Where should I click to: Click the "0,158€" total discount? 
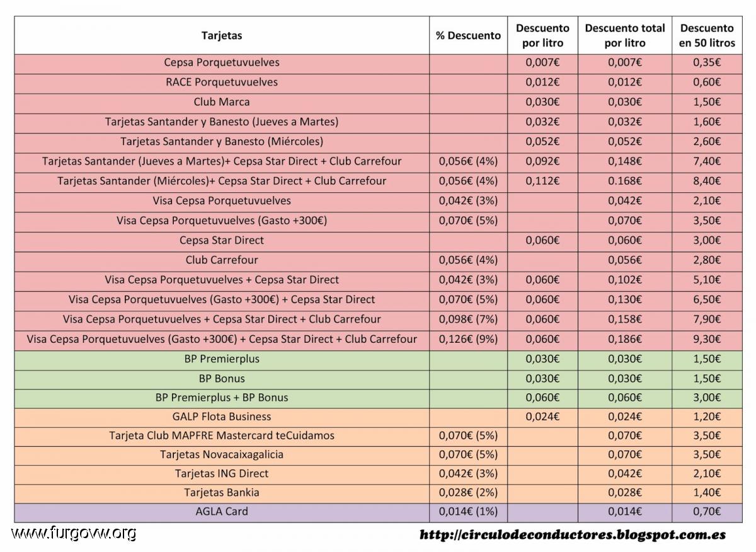click(625, 319)
